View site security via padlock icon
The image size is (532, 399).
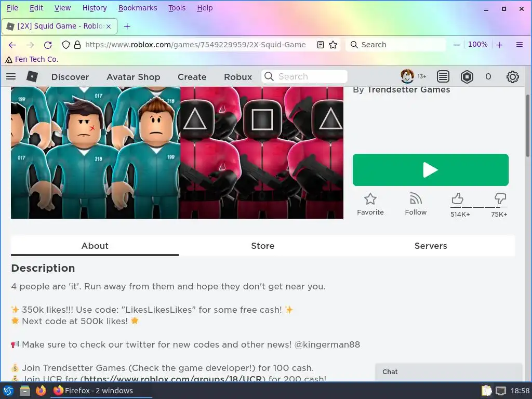click(x=77, y=45)
